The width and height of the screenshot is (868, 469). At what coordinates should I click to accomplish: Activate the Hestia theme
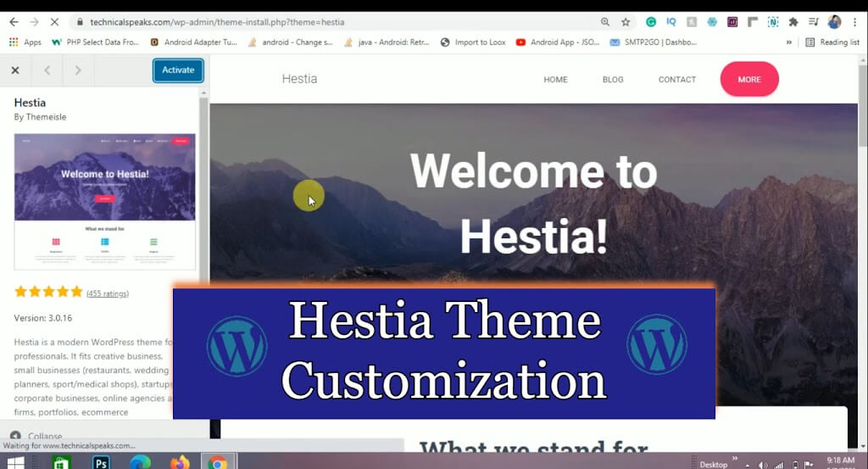178,70
